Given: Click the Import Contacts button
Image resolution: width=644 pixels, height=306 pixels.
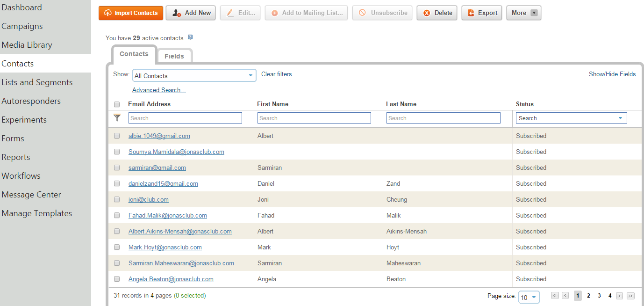Looking at the screenshot, I should pos(131,13).
